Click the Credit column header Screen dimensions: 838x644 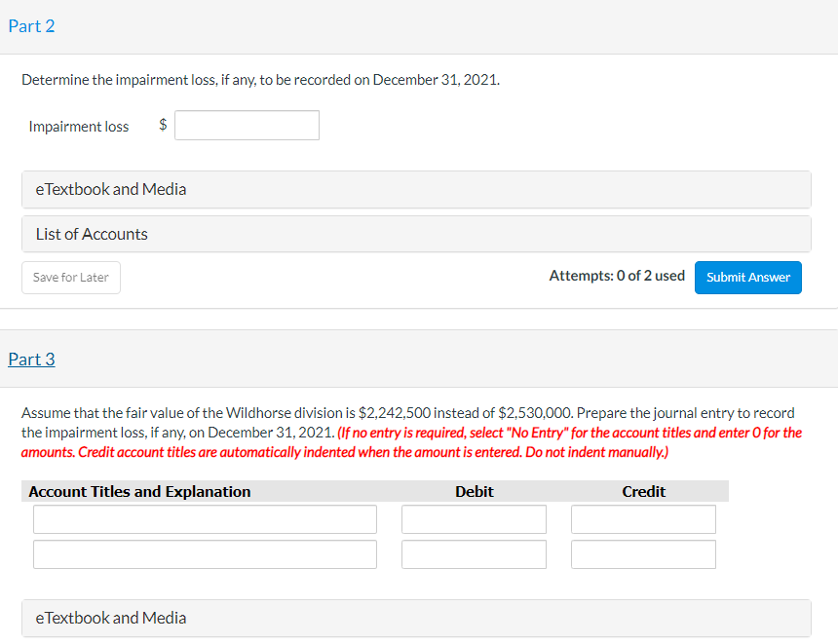643,492
